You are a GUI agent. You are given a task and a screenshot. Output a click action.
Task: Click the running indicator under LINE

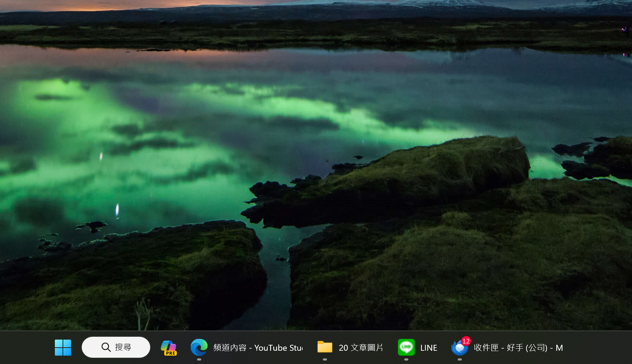[x=406, y=359]
